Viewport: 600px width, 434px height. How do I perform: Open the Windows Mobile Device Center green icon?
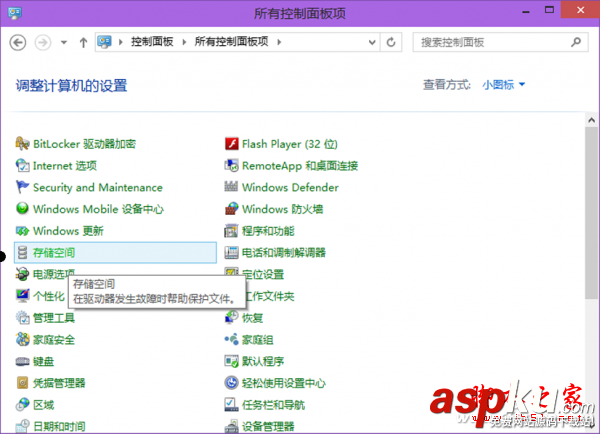point(23,209)
